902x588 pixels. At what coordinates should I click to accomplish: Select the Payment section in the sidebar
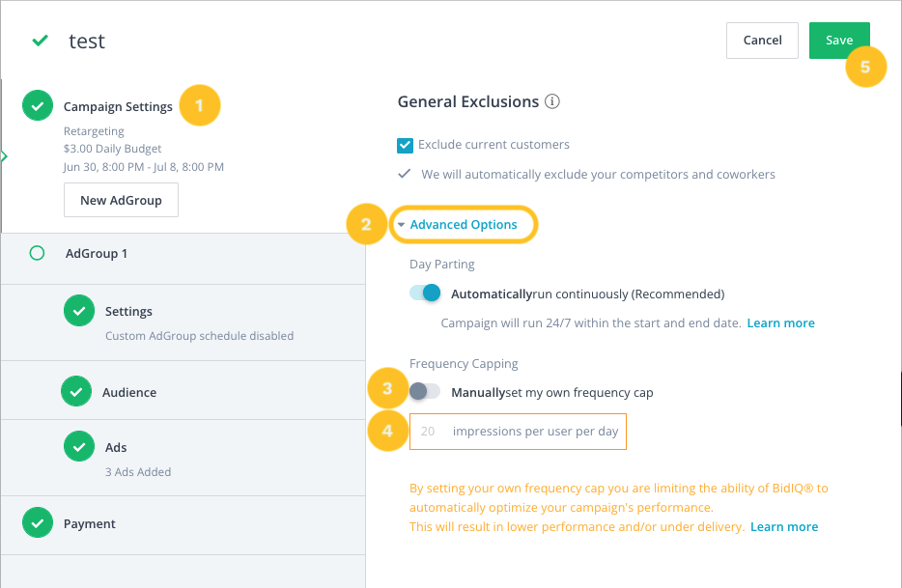(x=89, y=523)
